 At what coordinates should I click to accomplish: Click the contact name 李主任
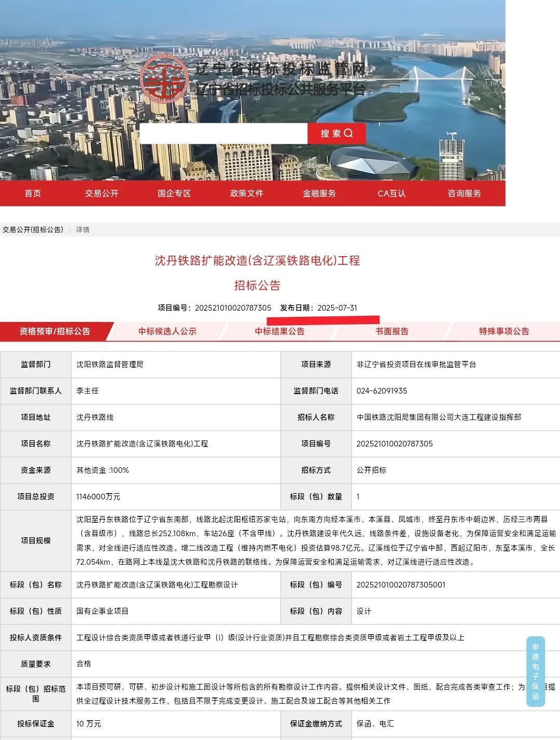pos(87,391)
